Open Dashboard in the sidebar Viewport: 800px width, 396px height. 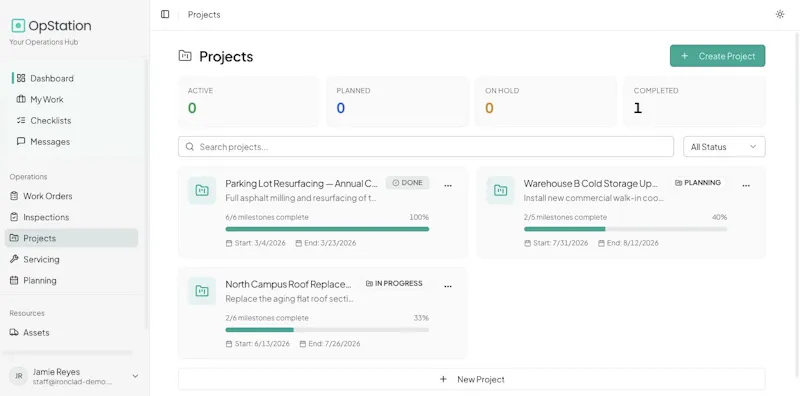tap(52, 78)
